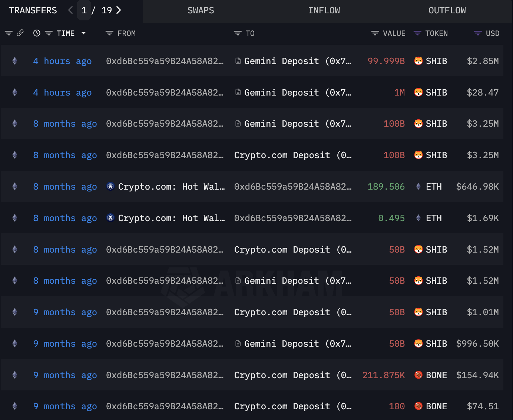Click the $996.50K USD amount
The height and width of the screenshot is (420, 513).
[x=477, y=344]
